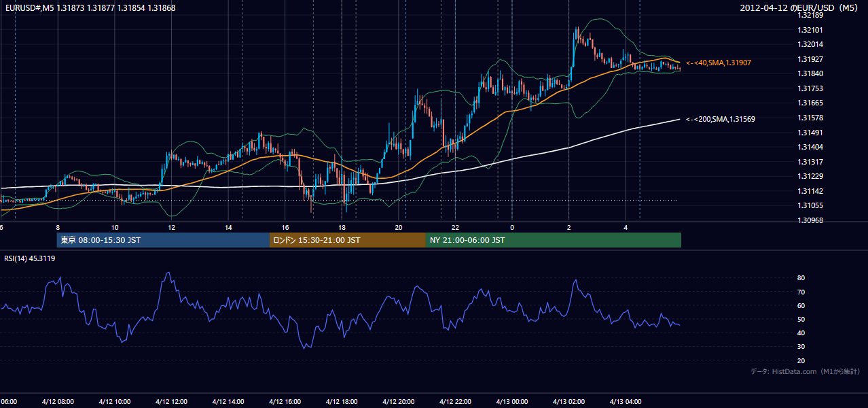Click the 40 SMA 1.31907 label
The image size is (868, 408).
(719, 63)
